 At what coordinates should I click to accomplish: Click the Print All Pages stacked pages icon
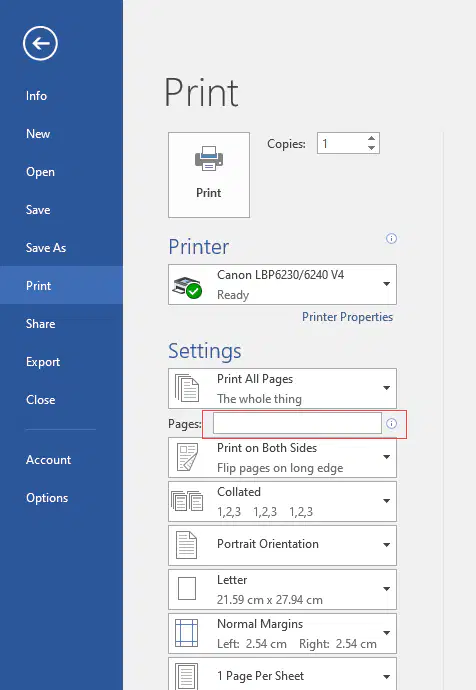187,388
